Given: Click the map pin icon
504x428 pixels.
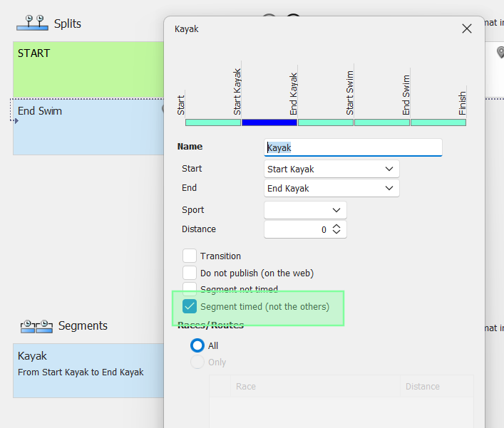Looking at the screenshot, I should [500, 52].
